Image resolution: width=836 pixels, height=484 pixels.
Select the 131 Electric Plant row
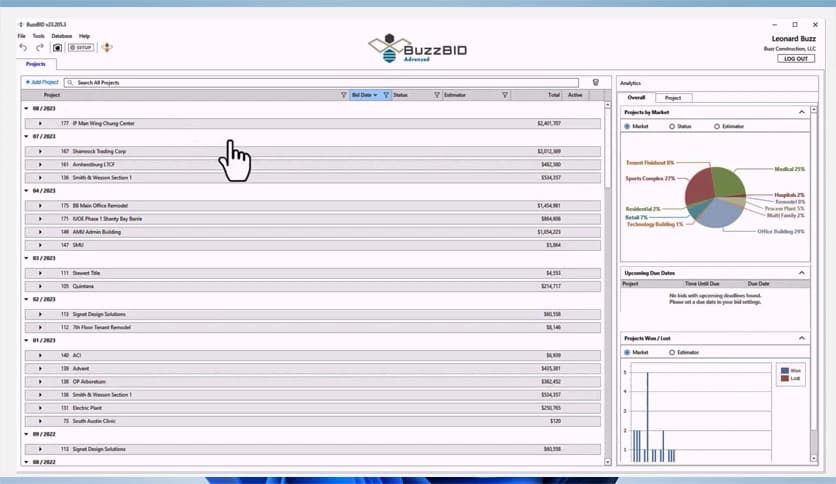tap(312, 408)
